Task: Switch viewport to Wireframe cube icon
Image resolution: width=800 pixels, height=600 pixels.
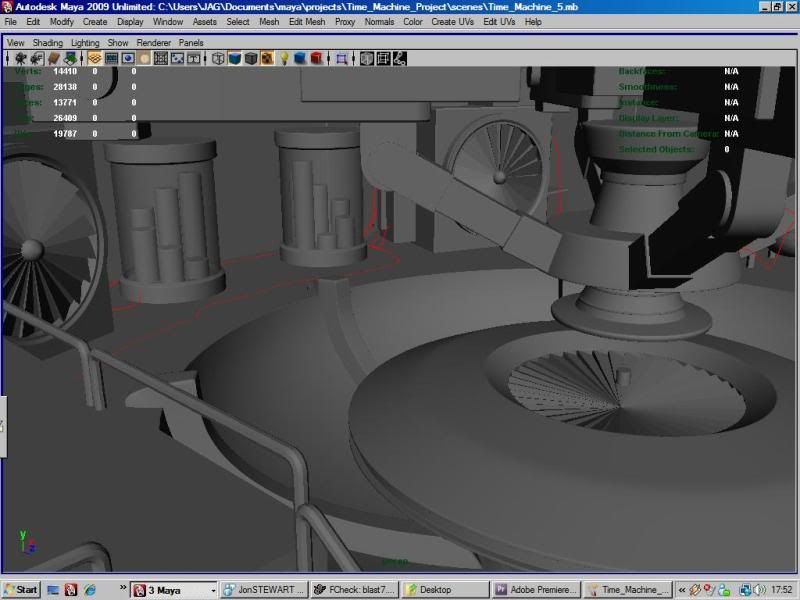Action: point(218,59)
